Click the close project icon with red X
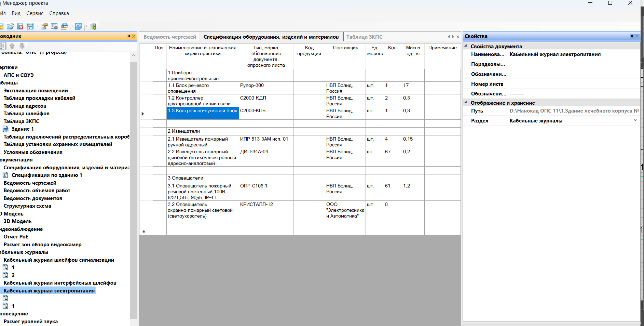This screenshot has height=326, width=644. point(20,26)
